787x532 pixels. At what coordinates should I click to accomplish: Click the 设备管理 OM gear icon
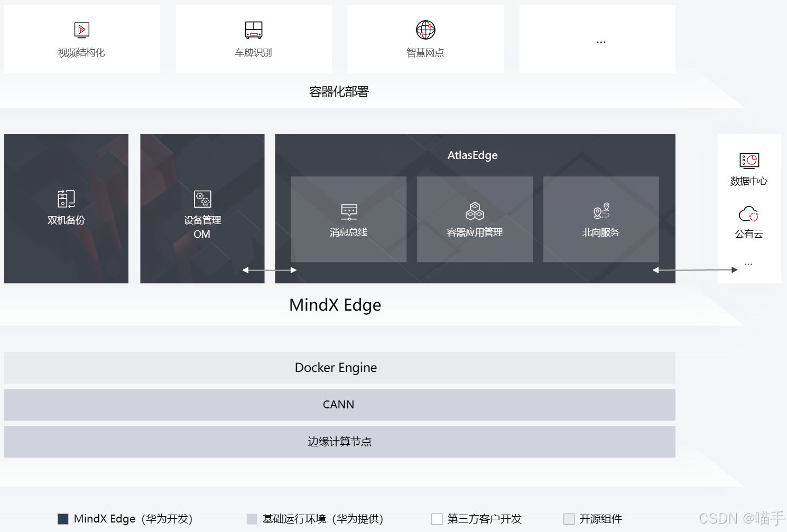point(202,199)
